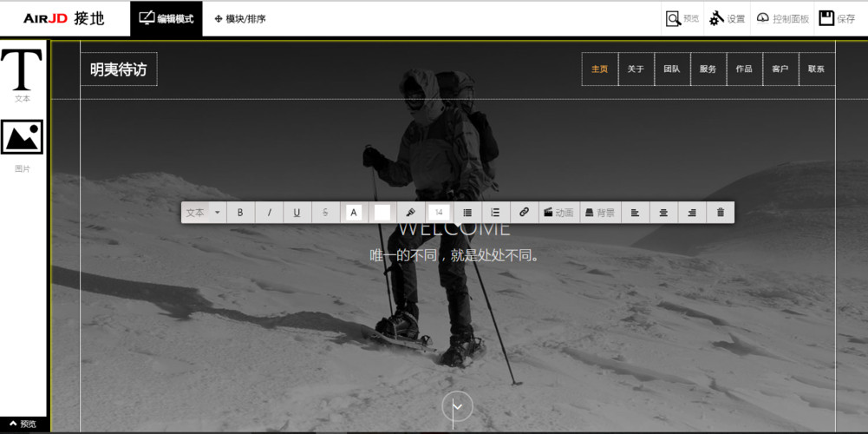Open the control panel (控制面板)

[x=782, y=19]
